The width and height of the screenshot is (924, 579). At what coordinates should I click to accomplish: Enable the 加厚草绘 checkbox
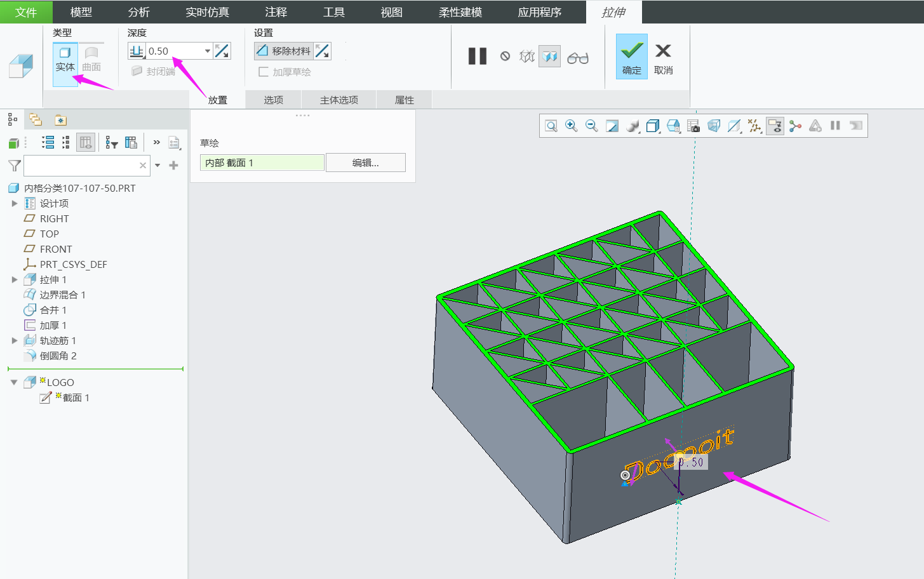coord(264,72)
